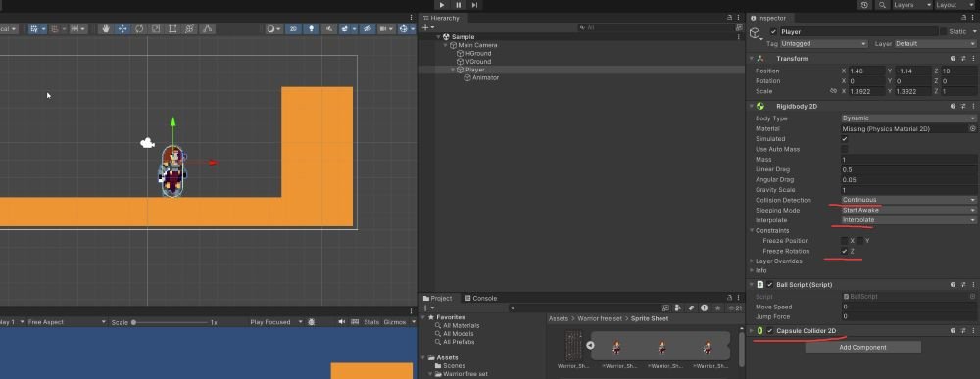Adjust the Game view Scale slider
This screenshot has height=379, width=980.
click(171, 323)
